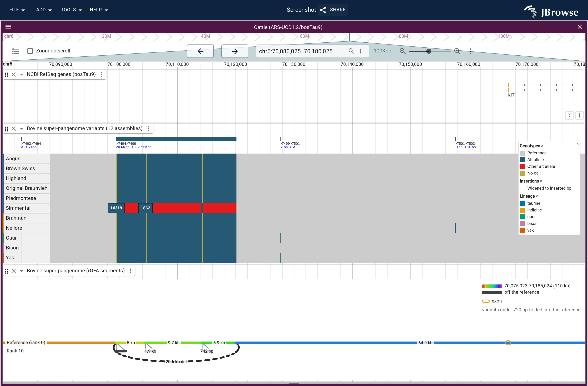Collapse the rGFA segments track arrow

(21, 271)
